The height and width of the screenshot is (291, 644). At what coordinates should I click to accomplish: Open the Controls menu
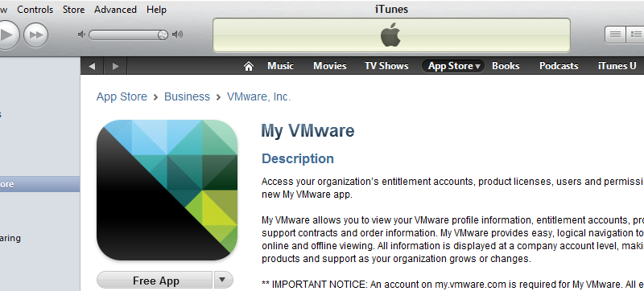coord(35,10)
